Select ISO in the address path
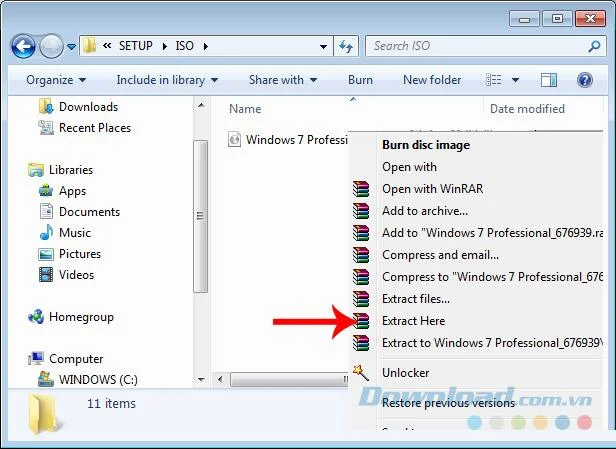 point(184,46)
